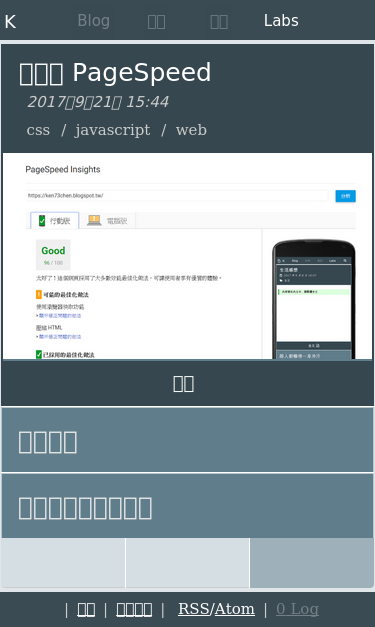
Task: Expand the longest-titled section bar above the bottom blocks
Action: click(188, 506)
